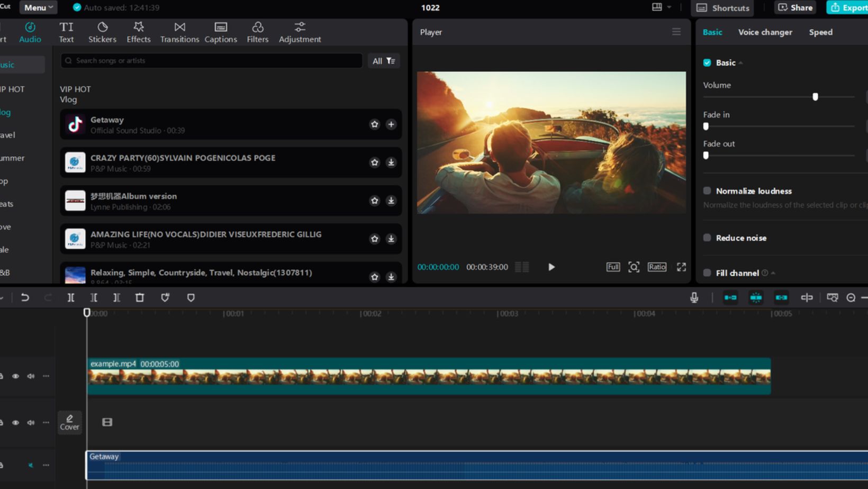Click the Cover edit button
The image size is (868, 489).
click(69, 422)
